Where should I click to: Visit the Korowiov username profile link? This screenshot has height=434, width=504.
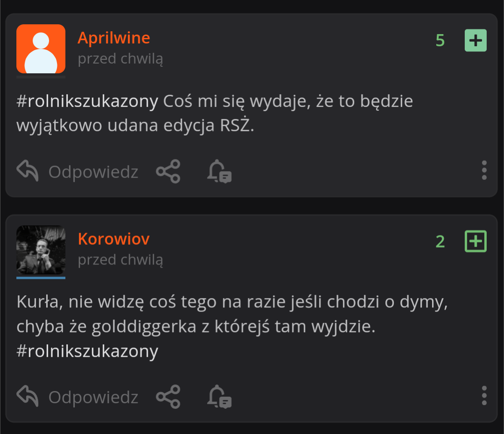(x=114, y=239)
